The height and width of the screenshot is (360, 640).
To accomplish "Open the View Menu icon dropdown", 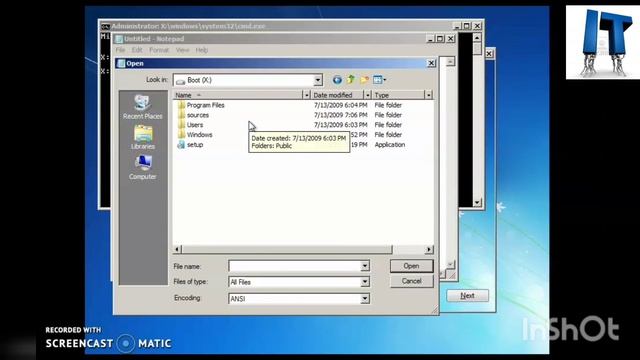I will click(x=379, y=80).
